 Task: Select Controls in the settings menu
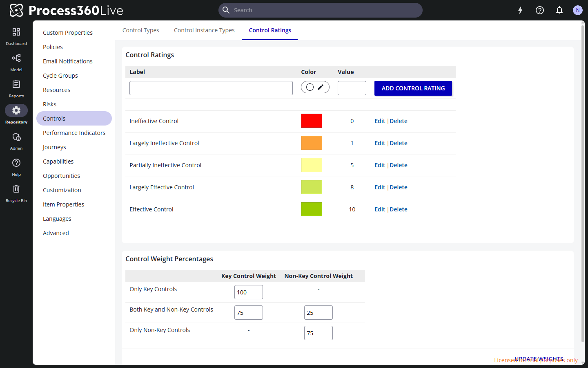(x=74, y=119)
